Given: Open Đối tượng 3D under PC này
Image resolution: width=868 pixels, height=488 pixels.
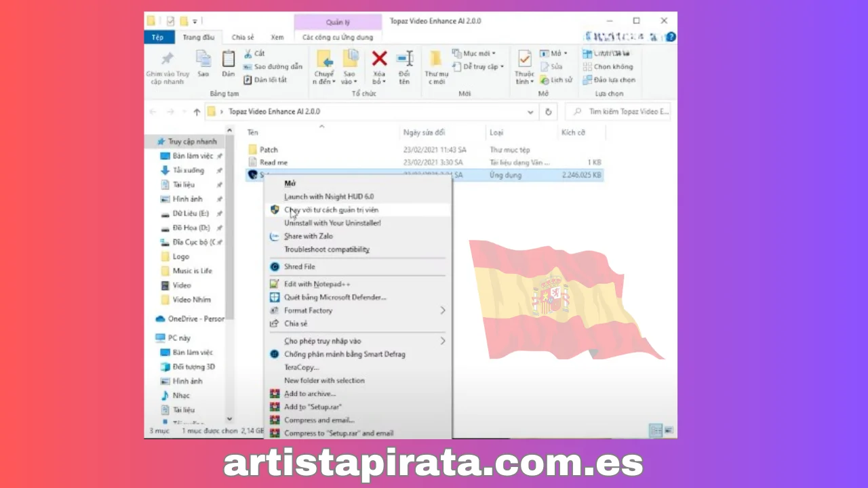Looking at the screenshot, I should [x=193, y=367].
